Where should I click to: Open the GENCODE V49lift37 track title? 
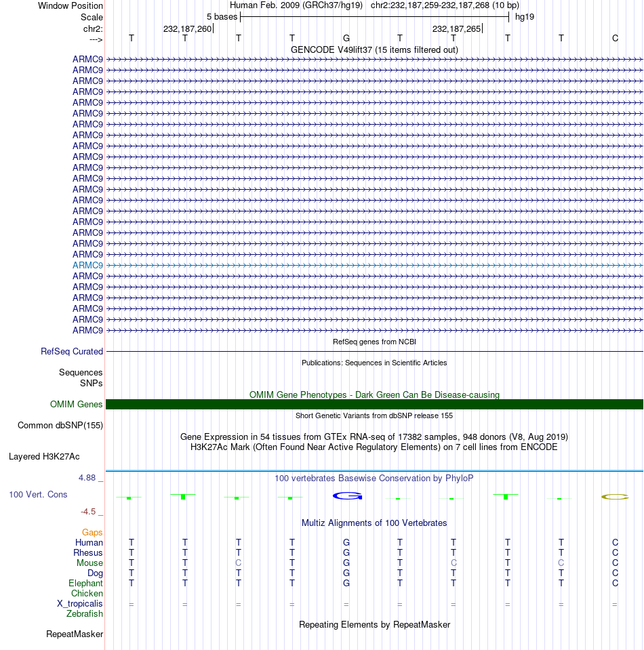(374, 49)
